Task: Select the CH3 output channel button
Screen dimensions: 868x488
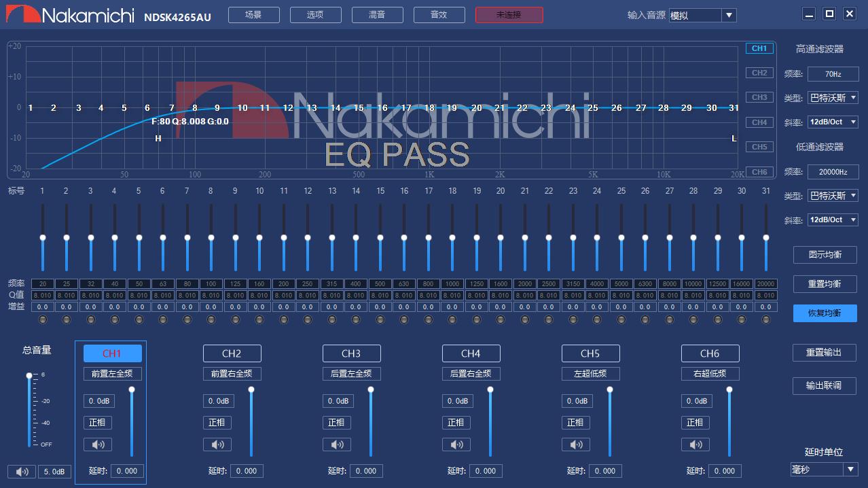Action: click(351, 353)
